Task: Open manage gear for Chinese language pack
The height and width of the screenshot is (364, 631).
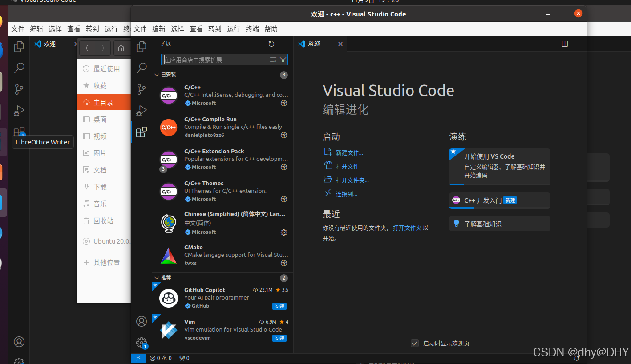Action: pos(284,232)
